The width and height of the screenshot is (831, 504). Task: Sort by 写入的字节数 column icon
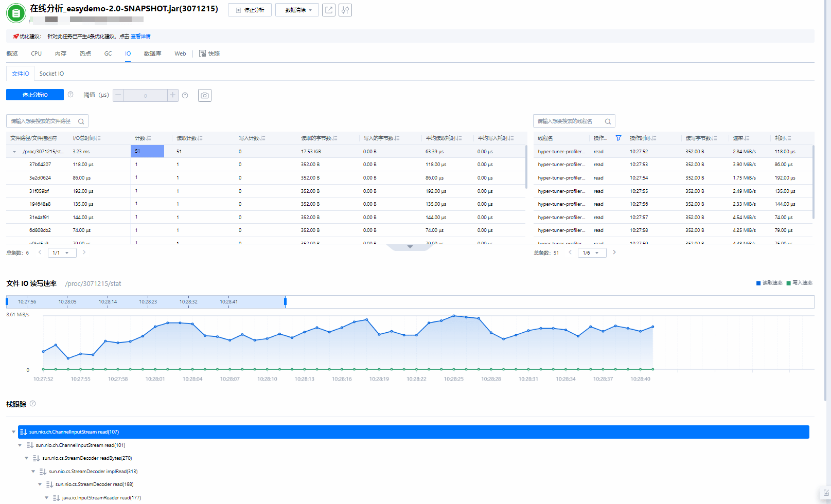tap(397, 138)
